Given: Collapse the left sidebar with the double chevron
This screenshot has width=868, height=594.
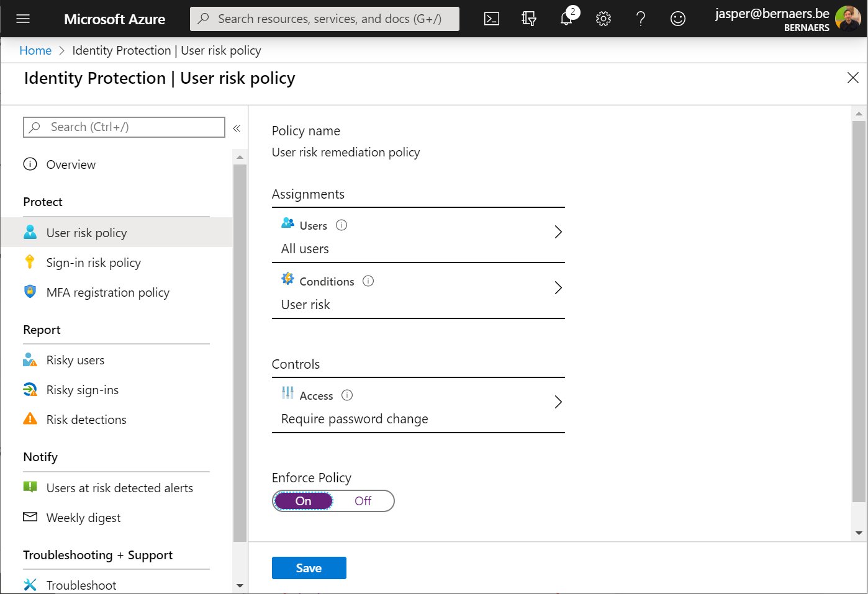Looking at the screenshot, I should [x=237, y=128].
